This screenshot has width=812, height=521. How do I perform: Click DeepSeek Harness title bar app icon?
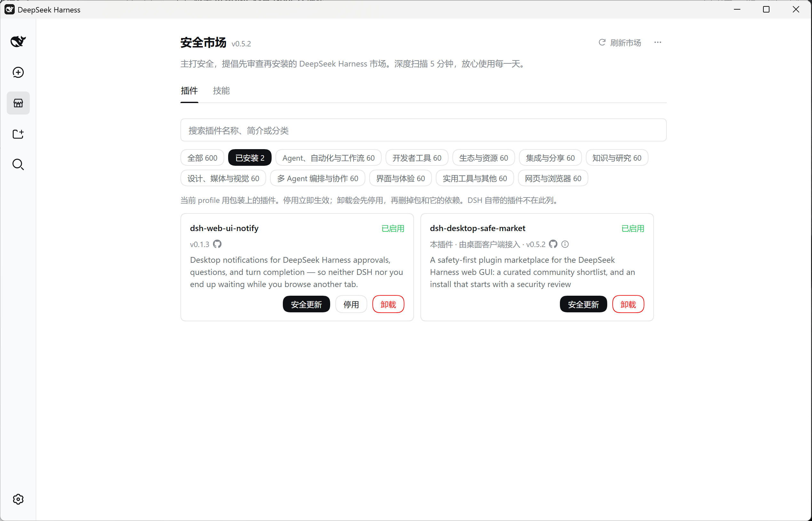tap(10, 10)
